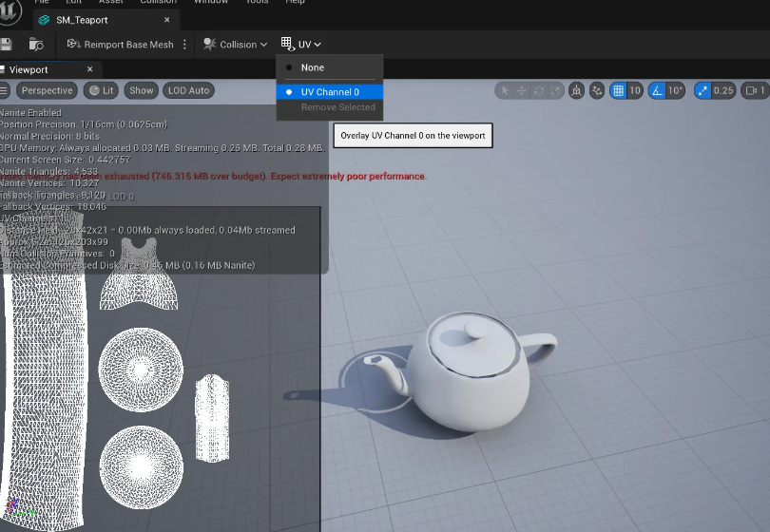The image size is (770, 532).
Task: Open the Collision dropdown menu
Action: point(236,44)
